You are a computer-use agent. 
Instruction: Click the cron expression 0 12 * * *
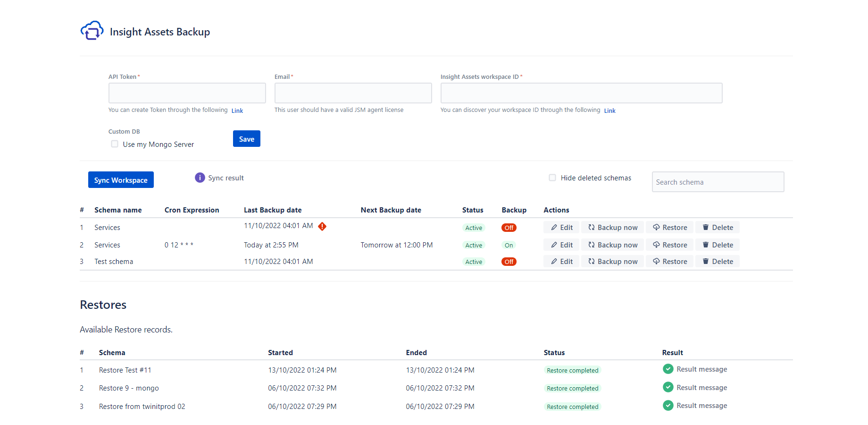[x=179, y=245]
